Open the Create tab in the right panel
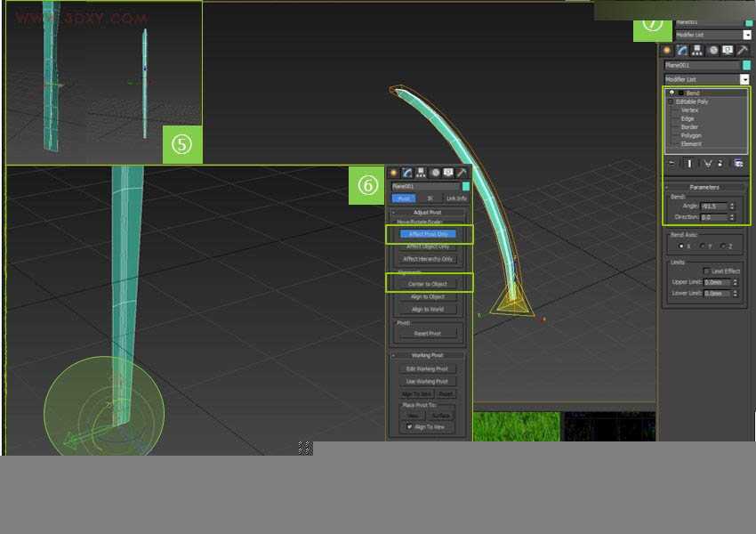Screen dimensions: 756x534 click(x=667, y=50)
